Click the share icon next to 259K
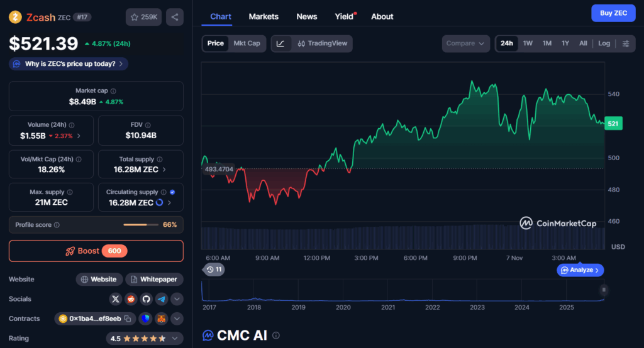The image size is (644, 348). click(175, 17)
